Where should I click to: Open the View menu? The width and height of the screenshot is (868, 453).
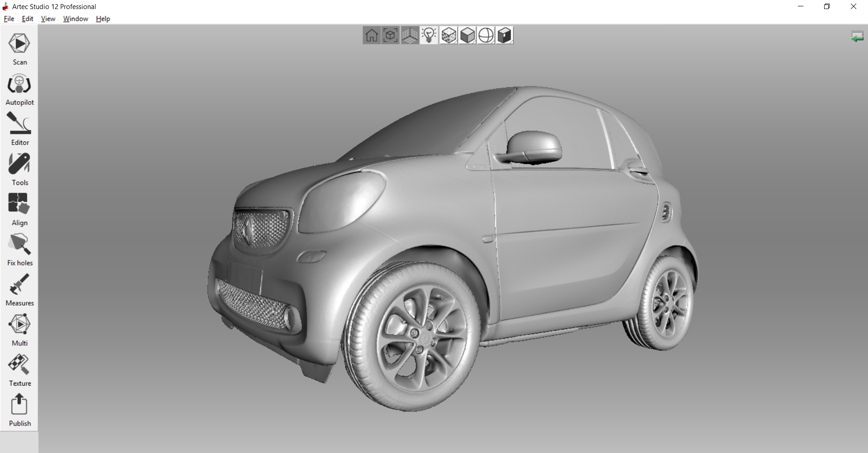point(48,19)
